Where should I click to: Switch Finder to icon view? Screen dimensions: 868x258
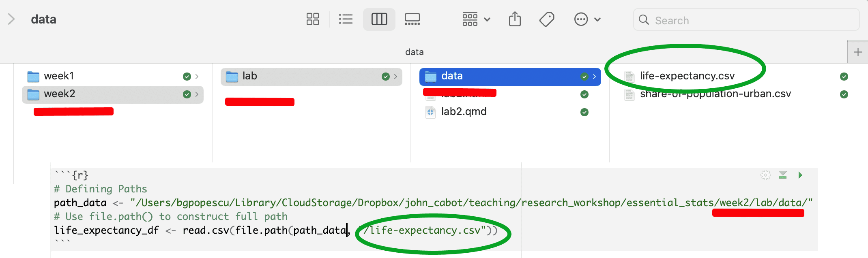pyautogui.click(x=313, y=19)
